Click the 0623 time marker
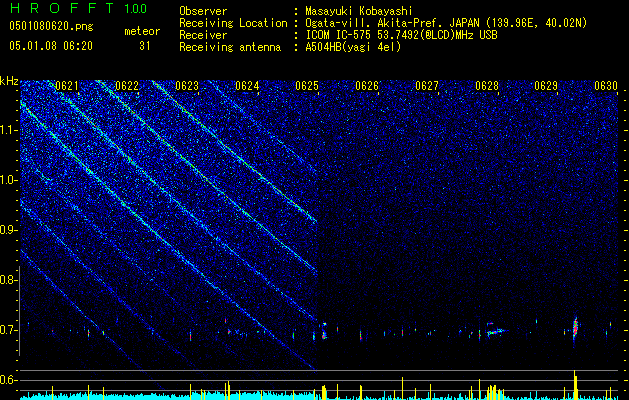Image resolution: width=629 pixels, height=400 pixels. click(187, 86)
